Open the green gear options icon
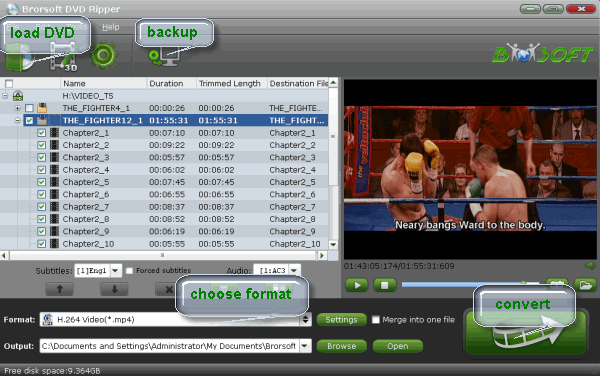 [103, 55]
